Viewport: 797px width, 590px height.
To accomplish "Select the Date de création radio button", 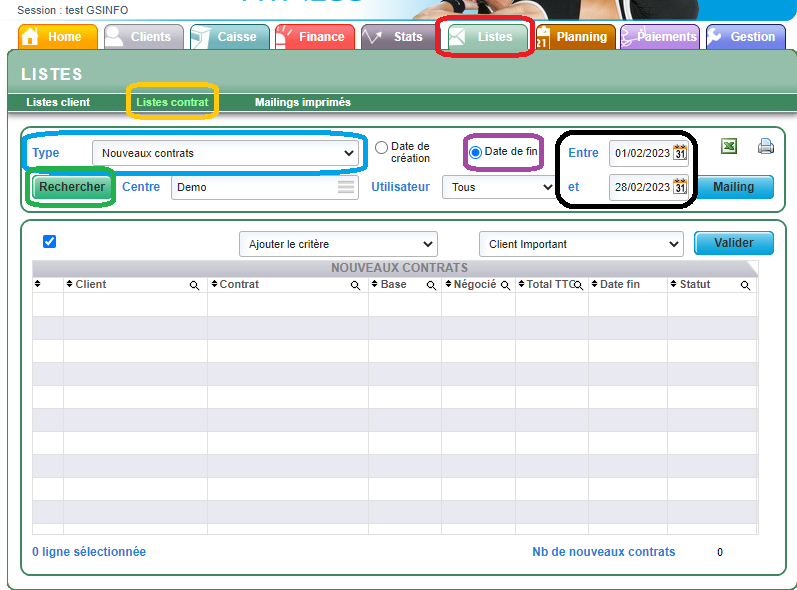I will [x=381, y=148].
